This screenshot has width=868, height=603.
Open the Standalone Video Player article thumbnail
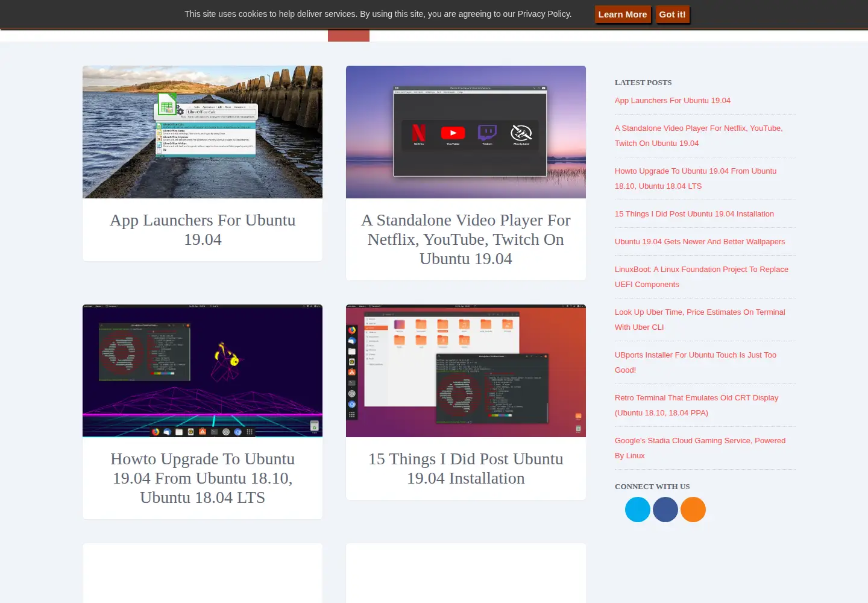pos(466,132)
